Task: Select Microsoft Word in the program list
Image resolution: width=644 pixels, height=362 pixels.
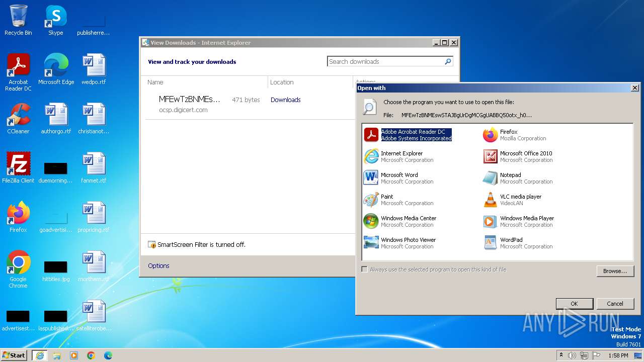Action: [x=398, y=178]
